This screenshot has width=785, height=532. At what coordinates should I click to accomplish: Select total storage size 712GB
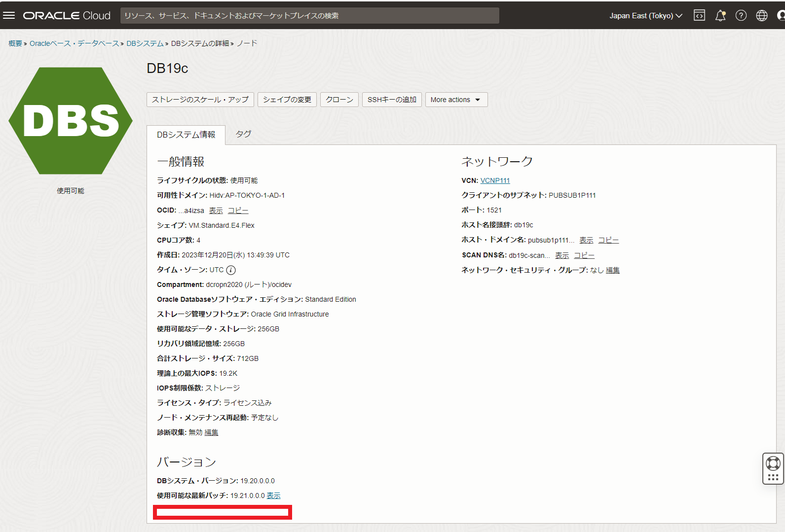pyautogui.click(x=248, y=358)
